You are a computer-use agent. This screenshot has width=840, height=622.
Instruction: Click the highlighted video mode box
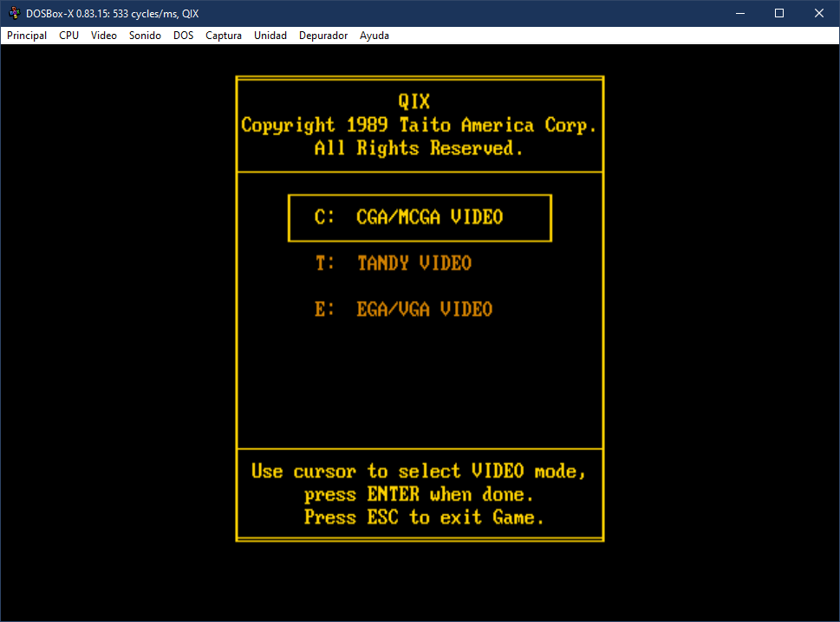click(x=420, y=218)
